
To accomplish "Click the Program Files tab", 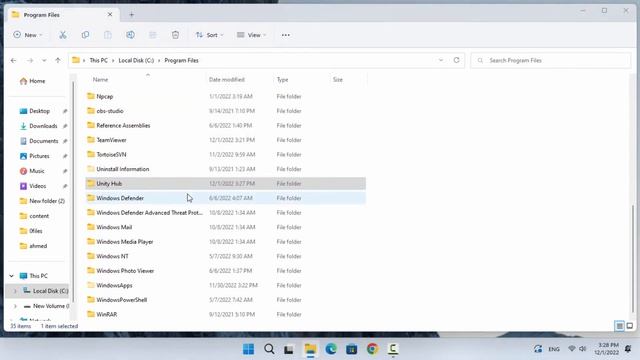I will click(x=63, y=15).
